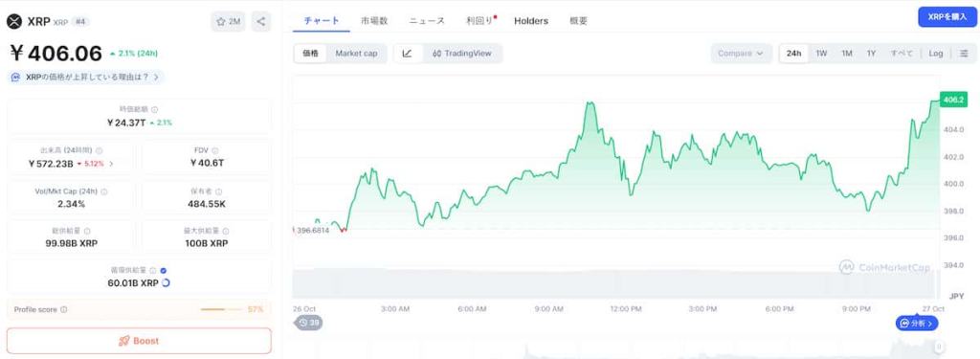Click the AI chat icon beside price-reason question

click(x=15, y=77)
